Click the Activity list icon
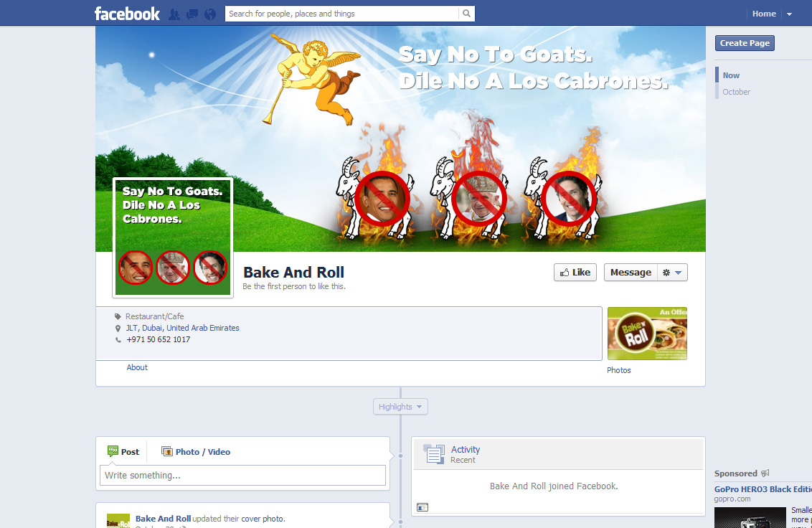Image resolution: width=812 pixels, height=528 pixels. coord(434,454)
